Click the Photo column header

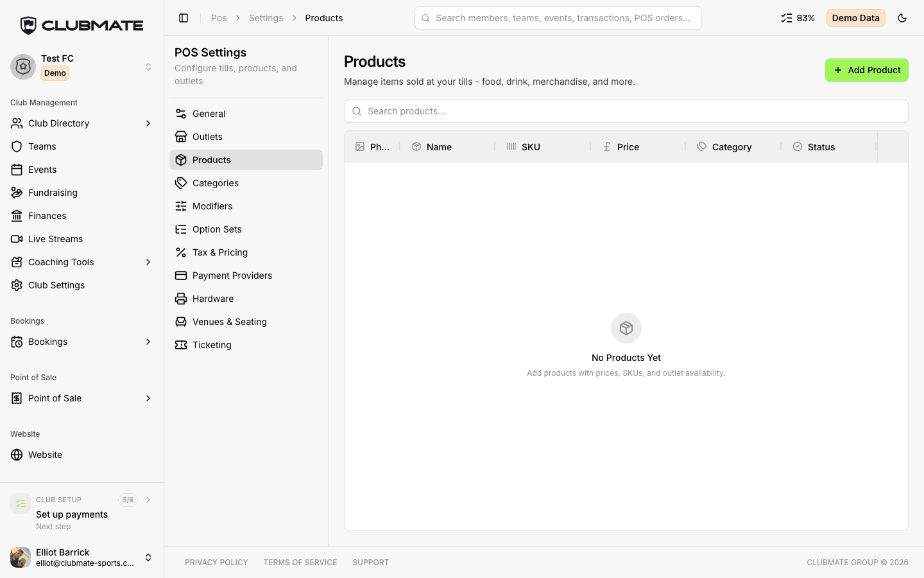tap(372, 147)
